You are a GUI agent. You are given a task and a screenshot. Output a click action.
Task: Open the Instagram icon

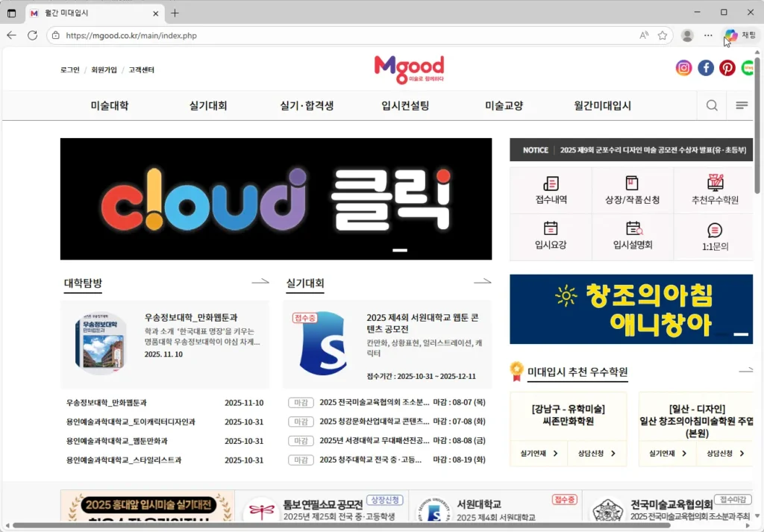(x=683, y=67)
